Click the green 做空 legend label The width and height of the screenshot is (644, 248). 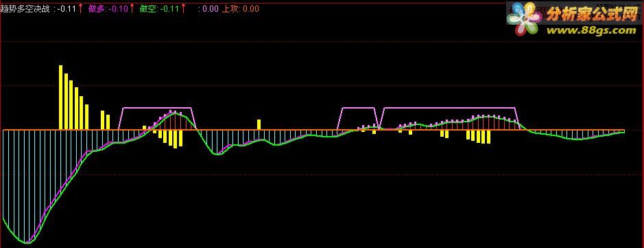147,9
